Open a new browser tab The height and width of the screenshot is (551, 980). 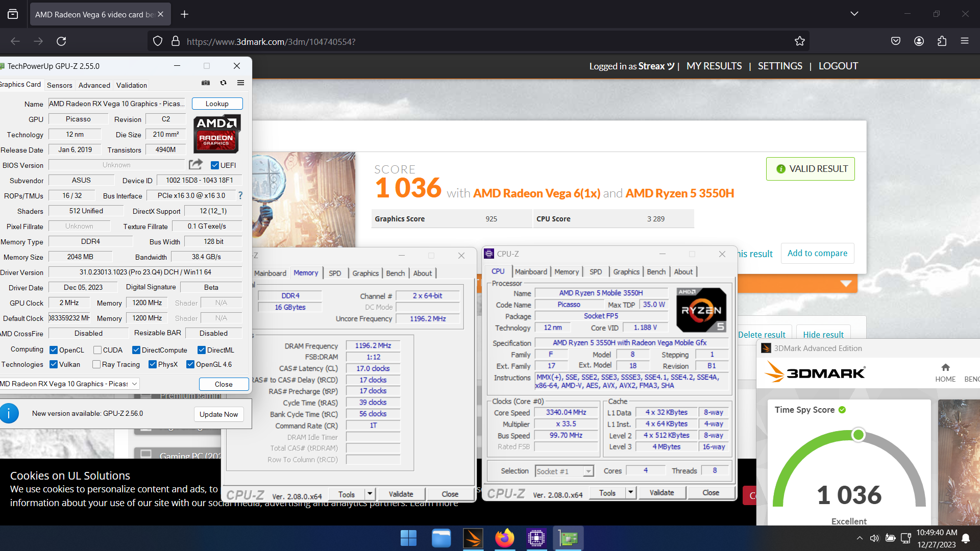point(185,14)
